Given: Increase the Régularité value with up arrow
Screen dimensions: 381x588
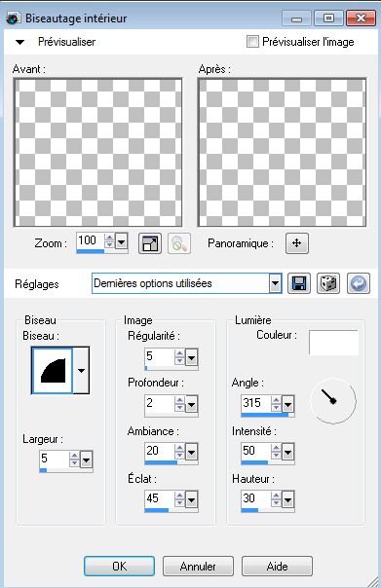Looking at the screenshot, I should pyautogui.click(x=179, y=352).
